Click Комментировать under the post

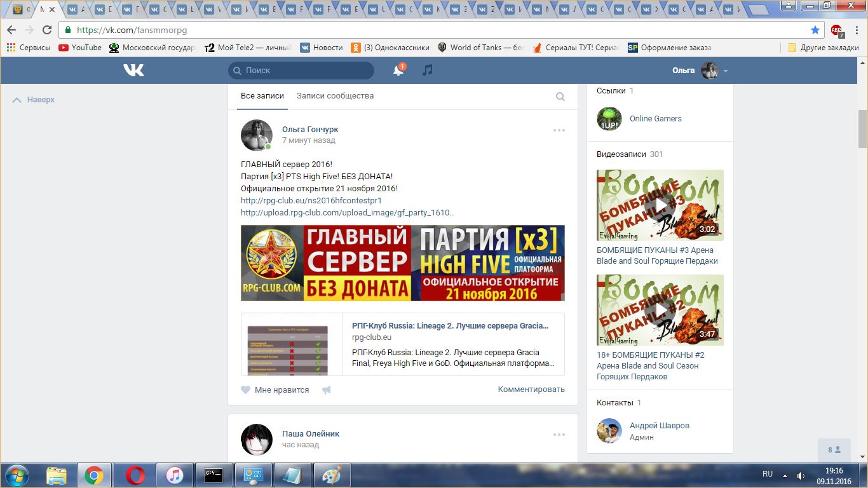pyautogui.click(x=531, y=390)
